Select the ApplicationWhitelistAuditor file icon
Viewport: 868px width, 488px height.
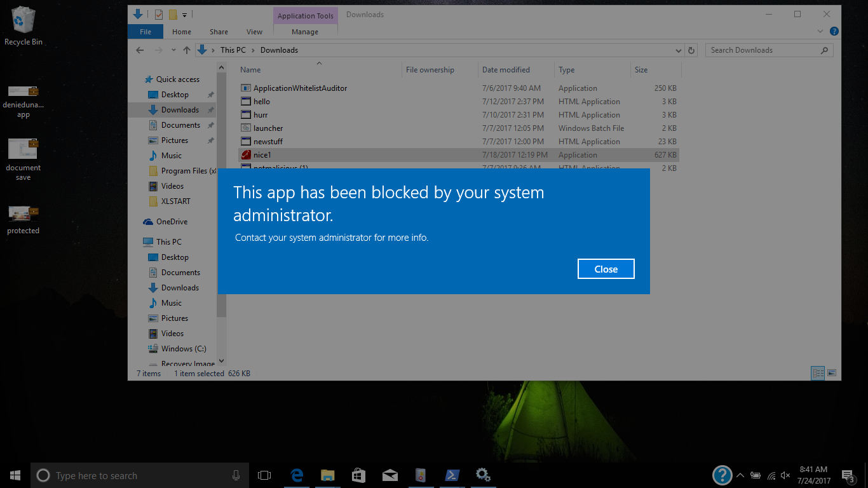[x=247, y=88]
